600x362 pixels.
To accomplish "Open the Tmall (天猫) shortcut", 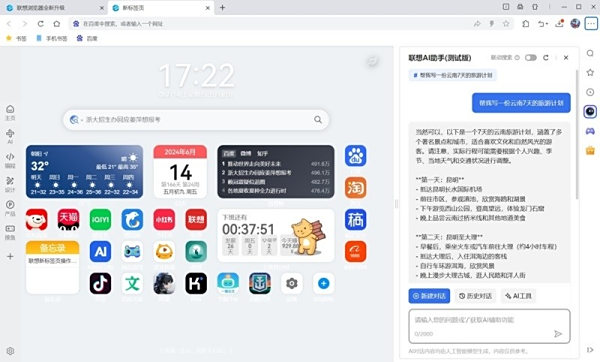I will pyautogui.click(x=68, y=220).
